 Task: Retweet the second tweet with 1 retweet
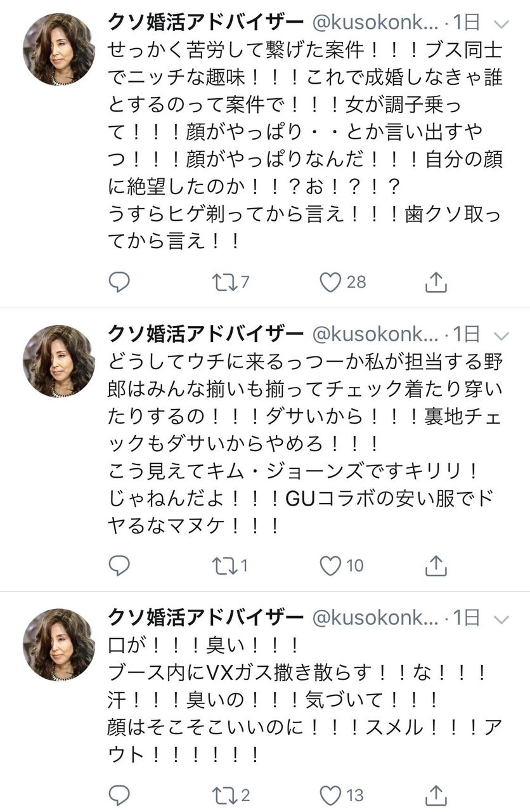click(x=224, y=565)
